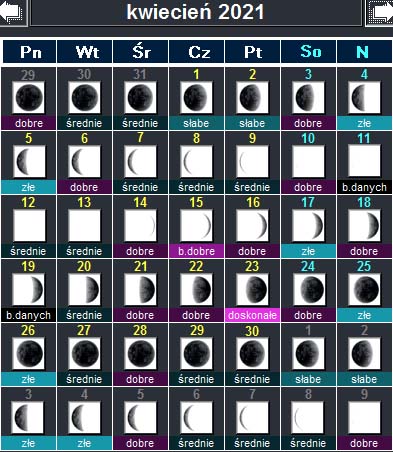The width and height of the screenshot is (393, 452).
Task: Select the Śr weekday header
Action: coord(141,52)
